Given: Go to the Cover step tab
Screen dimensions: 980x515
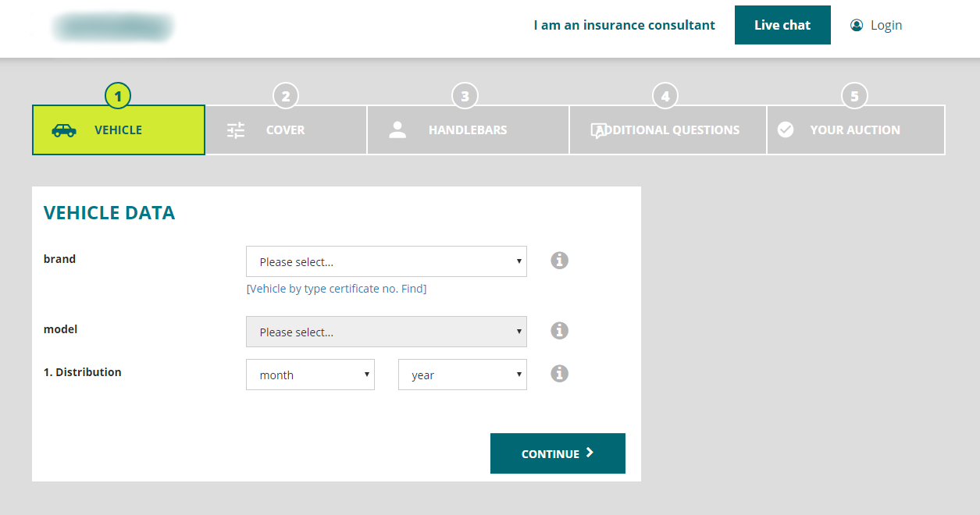Looking at the screenshot, I should [x=285, y=130].
